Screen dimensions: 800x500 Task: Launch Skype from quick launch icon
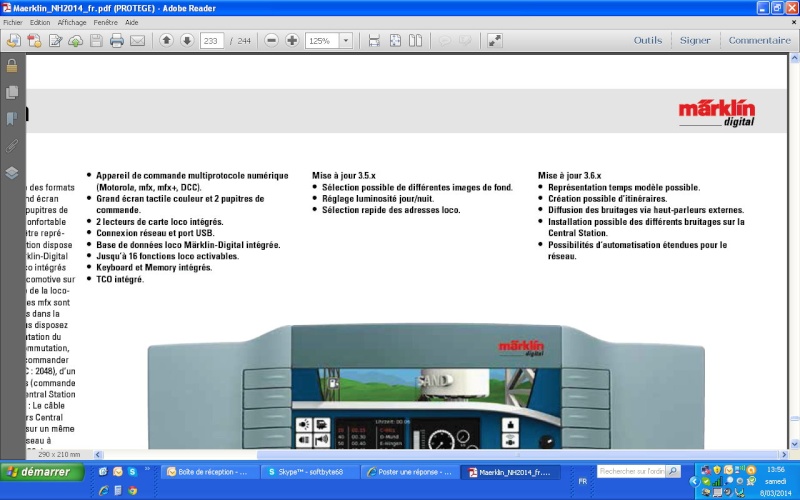click(132, 472)
